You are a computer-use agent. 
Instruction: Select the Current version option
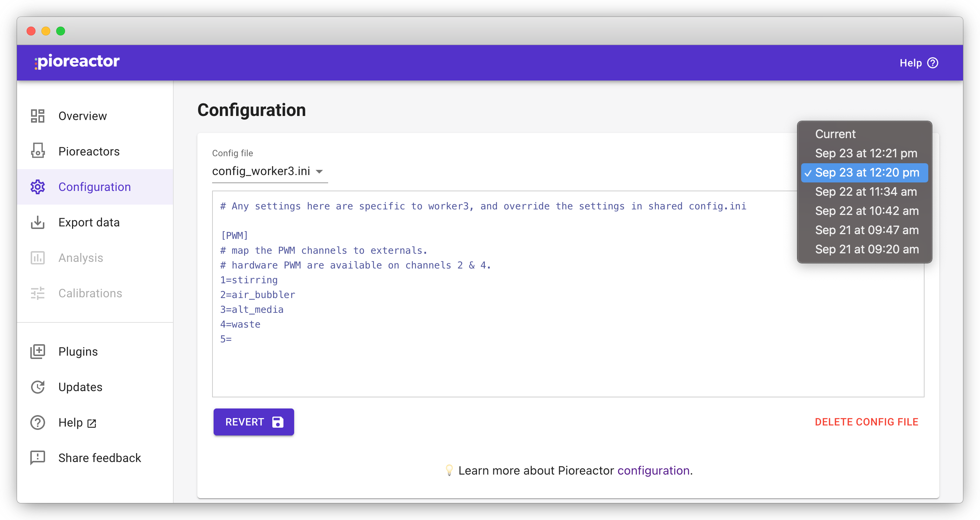(864, 134)
